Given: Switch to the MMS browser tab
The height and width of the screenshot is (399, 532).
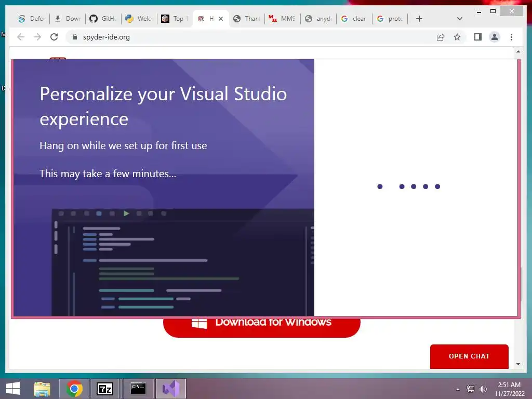Looking at the screenshot, I should 282,19.
